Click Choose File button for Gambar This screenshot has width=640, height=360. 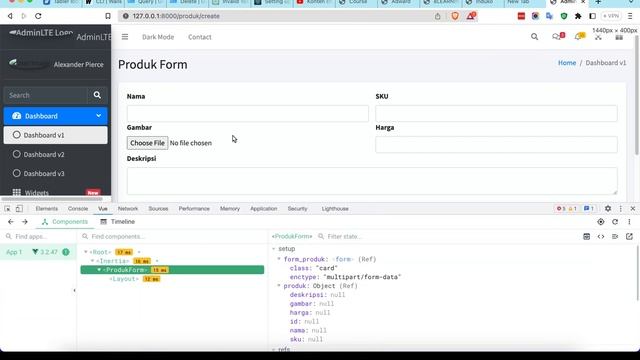[147, 143]
